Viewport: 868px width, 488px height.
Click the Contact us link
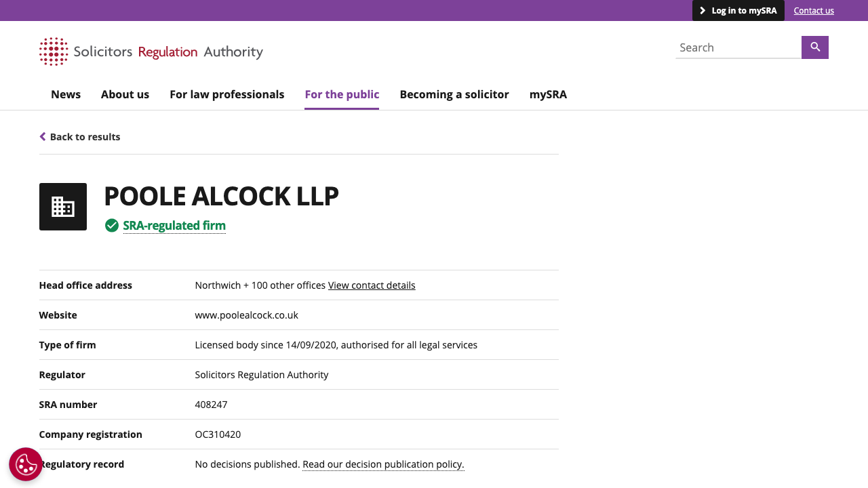pos(814,11)
